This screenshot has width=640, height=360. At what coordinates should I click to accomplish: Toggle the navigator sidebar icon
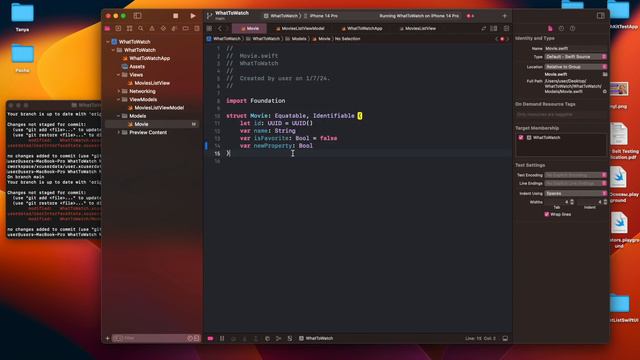138,16
